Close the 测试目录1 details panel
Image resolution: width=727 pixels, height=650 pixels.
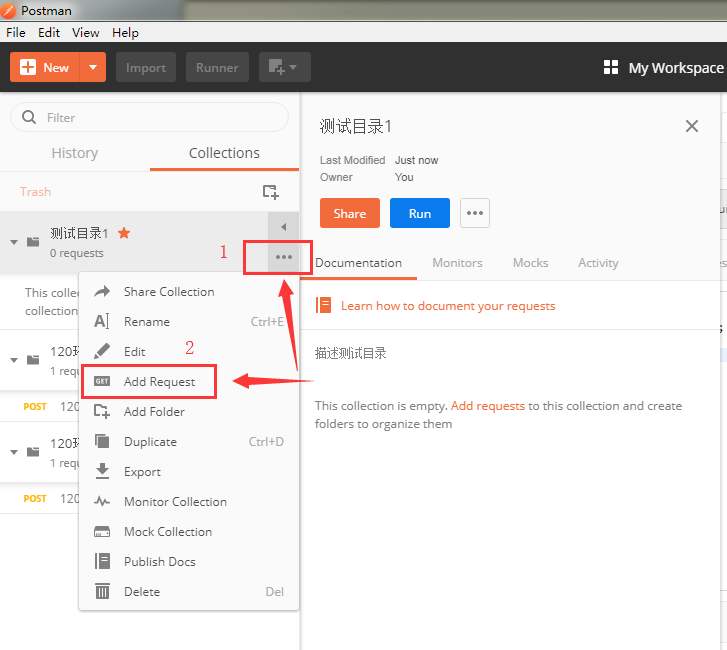pyautogui.click(x=692, y=126)
